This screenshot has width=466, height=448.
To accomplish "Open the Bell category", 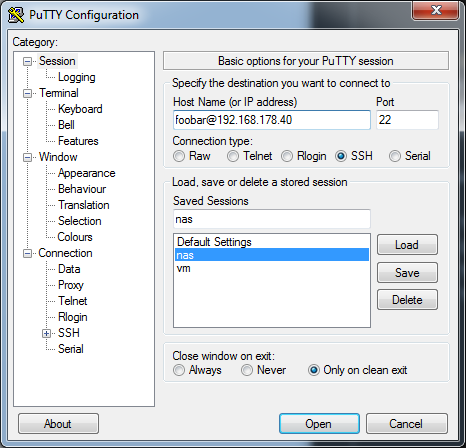I will [x=66, y=125].
